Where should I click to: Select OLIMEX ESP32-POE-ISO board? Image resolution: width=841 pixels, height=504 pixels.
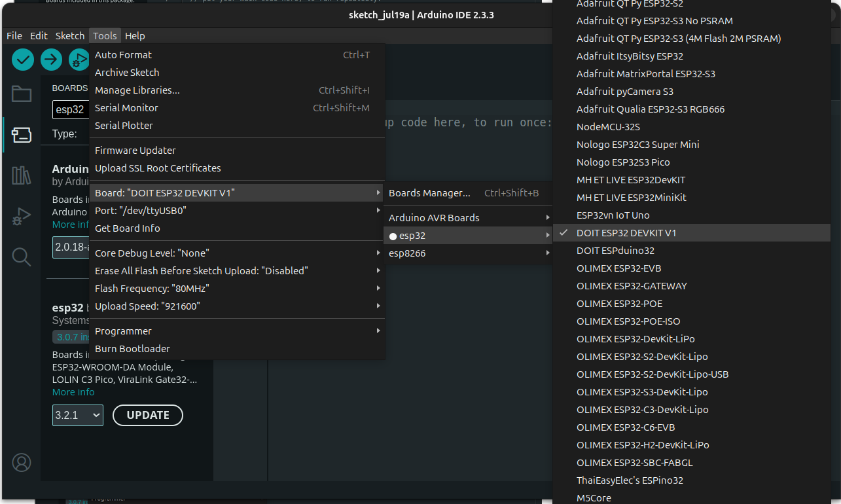(691, 321)
